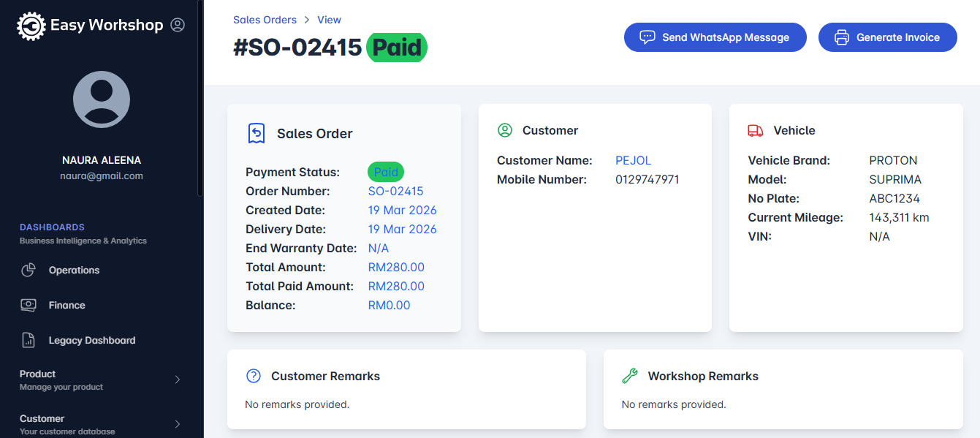Open the Operations dashboard
Viewport: 980px width, 438px height.
coord(74,270)
